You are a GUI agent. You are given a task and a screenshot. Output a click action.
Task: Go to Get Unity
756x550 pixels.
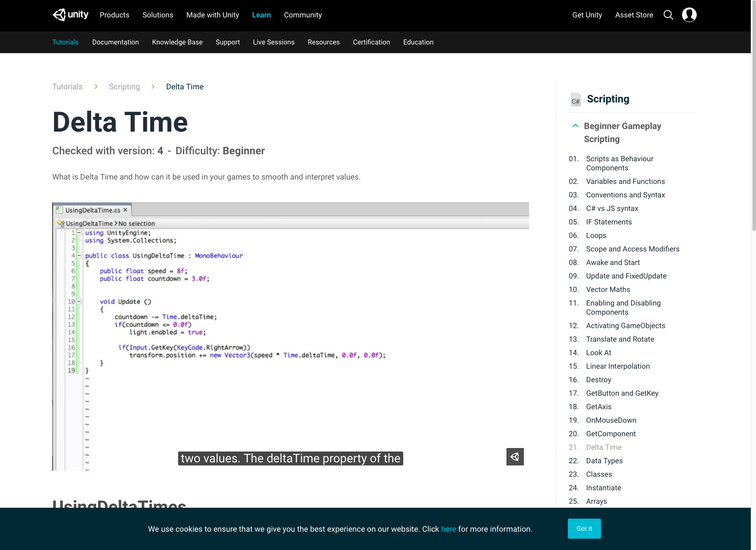click(587, 15)
